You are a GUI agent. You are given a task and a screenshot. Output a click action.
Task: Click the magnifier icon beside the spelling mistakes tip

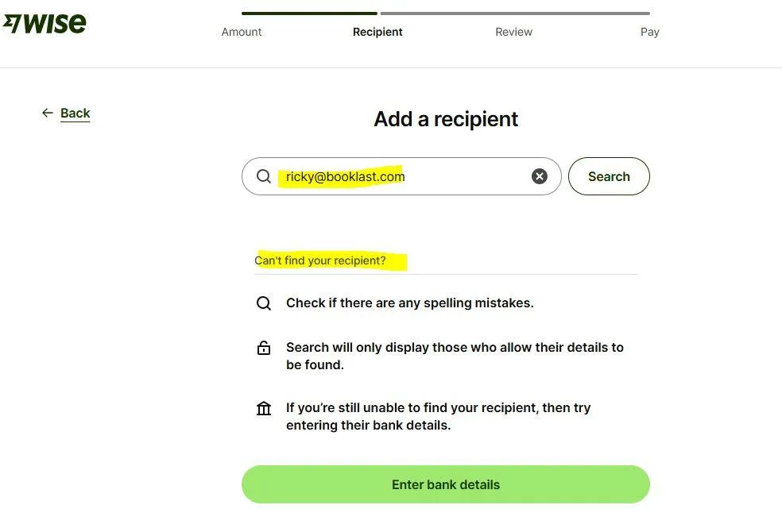pyautogui.click(x=264, y=303)
